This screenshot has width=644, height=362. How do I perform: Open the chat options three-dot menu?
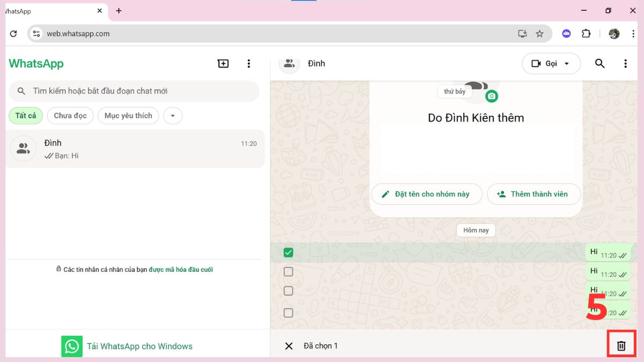[x=625, y=63]
